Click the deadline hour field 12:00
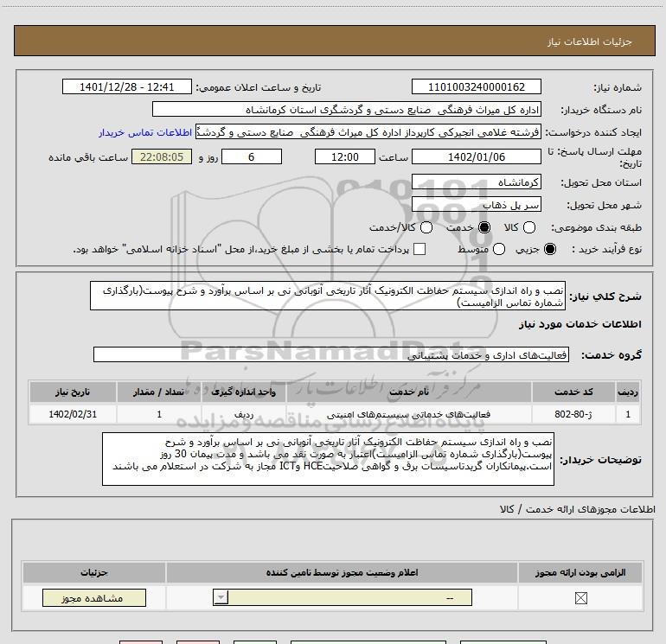This screenshot has width=666, height=644. (x=345, y=156)
